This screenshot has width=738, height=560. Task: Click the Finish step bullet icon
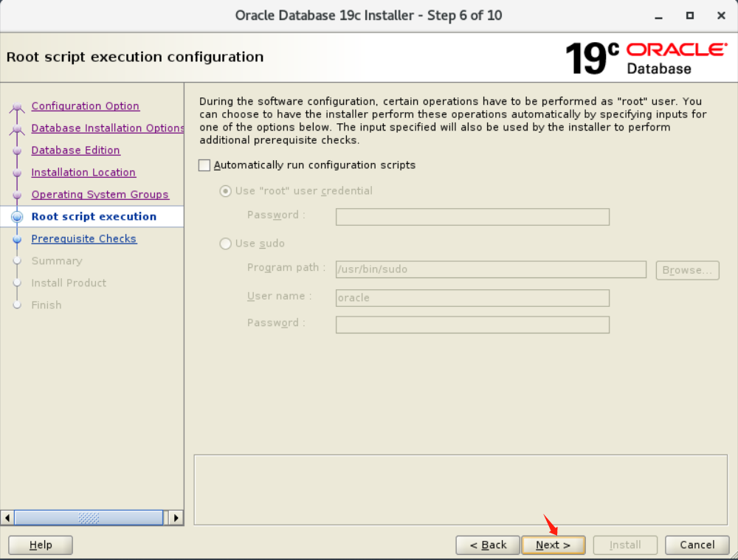(17, 305)
